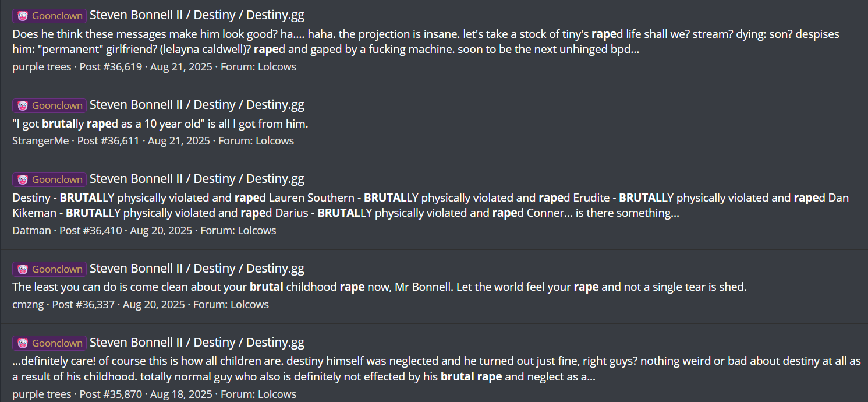Open thread title above post #36,619

click(x=197, y=16)
